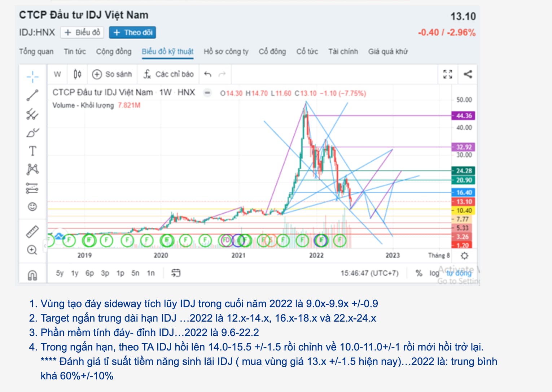Click the So sánh compare button
This screenshot has width=552, height=392.
[x=112, y=74]
